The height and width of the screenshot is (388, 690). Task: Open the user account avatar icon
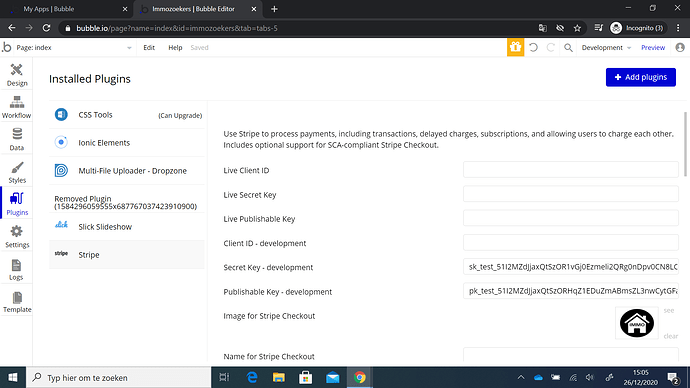click(680, 47)
